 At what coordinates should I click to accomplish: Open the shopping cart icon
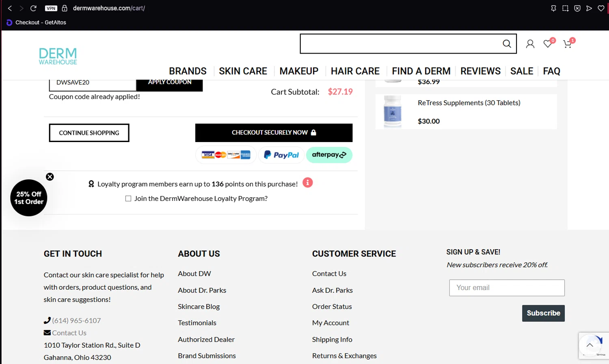[x=568, y=43]
